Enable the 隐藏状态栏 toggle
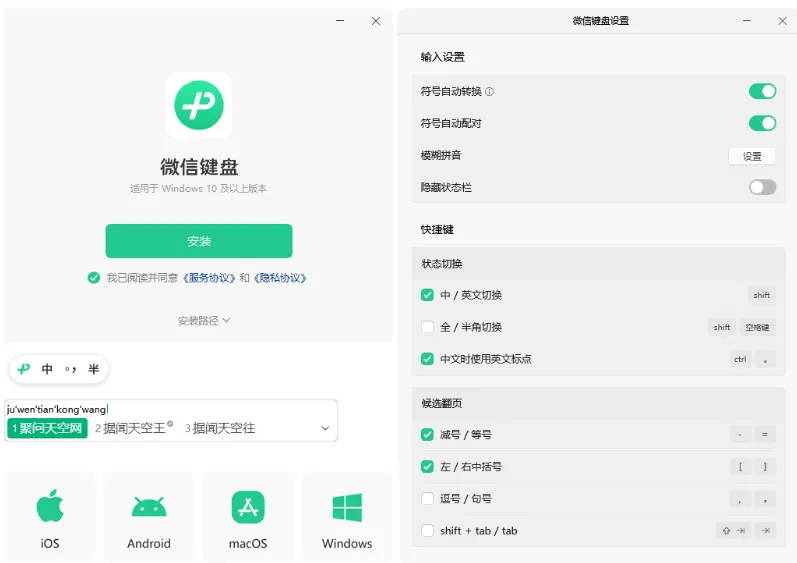The height and width of the screenshot is (563, 797). 762,187
